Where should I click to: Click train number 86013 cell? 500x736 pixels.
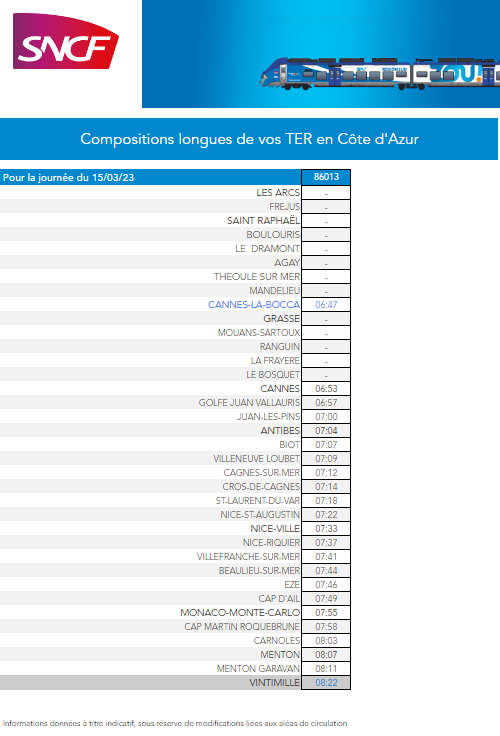coord(326,177)
